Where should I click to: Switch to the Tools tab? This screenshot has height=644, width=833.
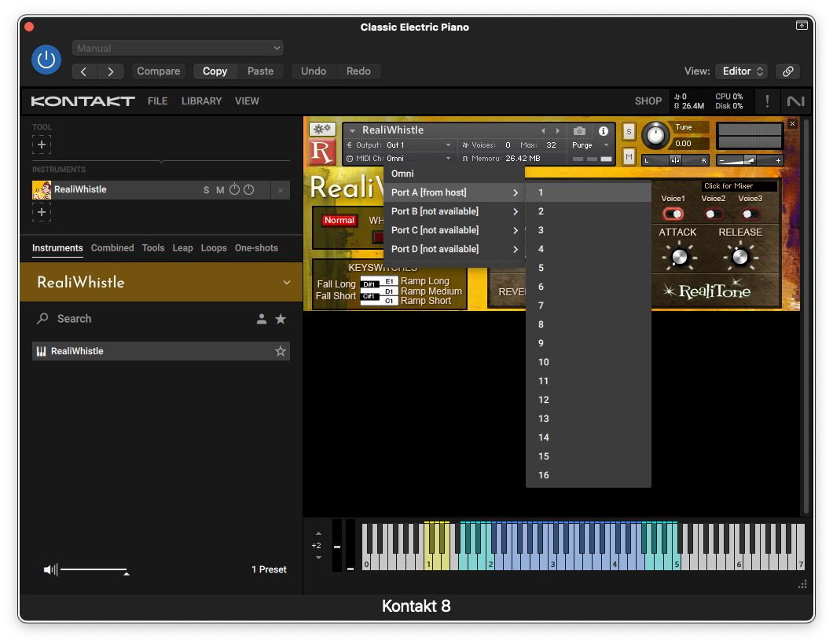[x=153, y=248]
